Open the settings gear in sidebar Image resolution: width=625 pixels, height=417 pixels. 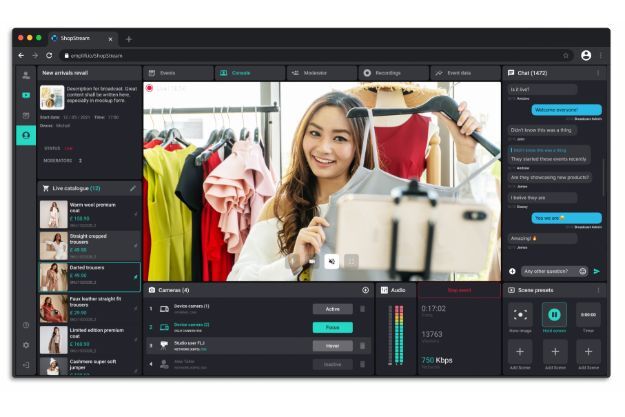coord(26,345)
